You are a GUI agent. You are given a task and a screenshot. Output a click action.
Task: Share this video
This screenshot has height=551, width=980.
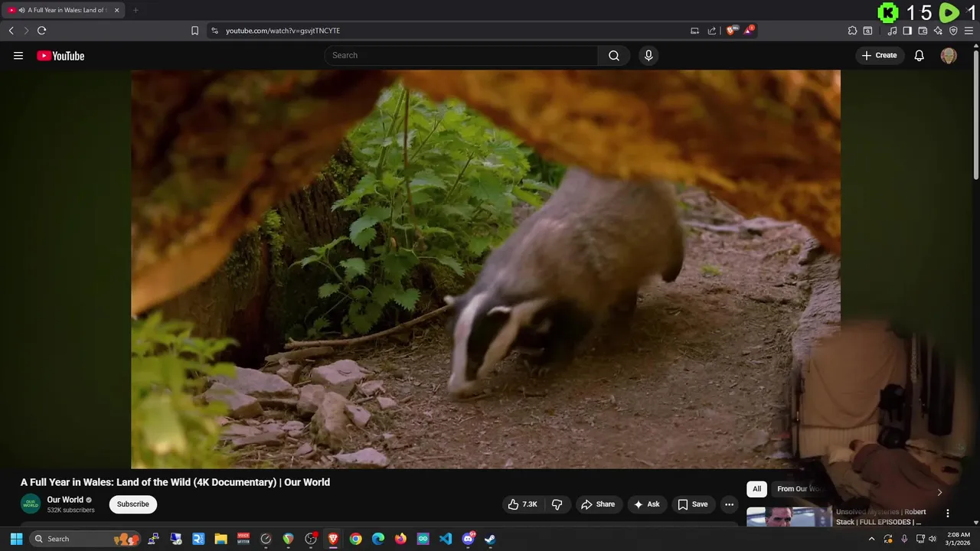pos(598,504)
